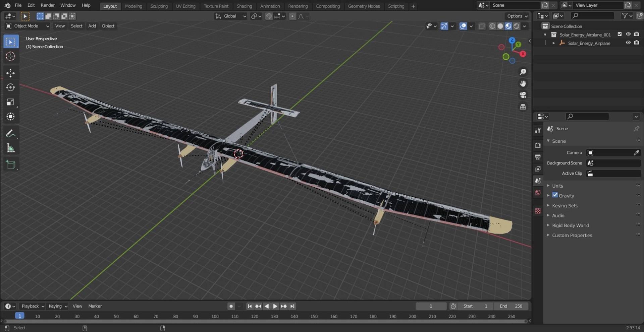644x332 pixels.
Task: Open the Options dropdown in the header
Action: [517, 16]
